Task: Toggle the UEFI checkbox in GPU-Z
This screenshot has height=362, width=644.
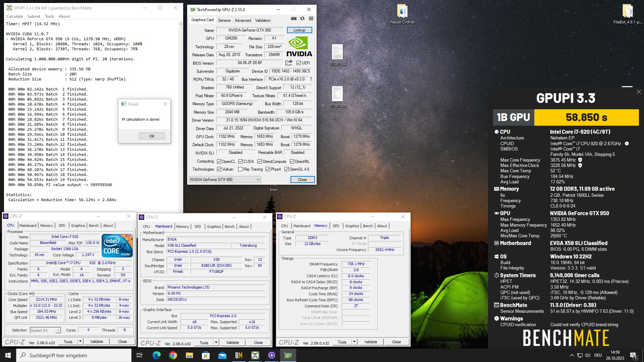Action: coord(299,63)
